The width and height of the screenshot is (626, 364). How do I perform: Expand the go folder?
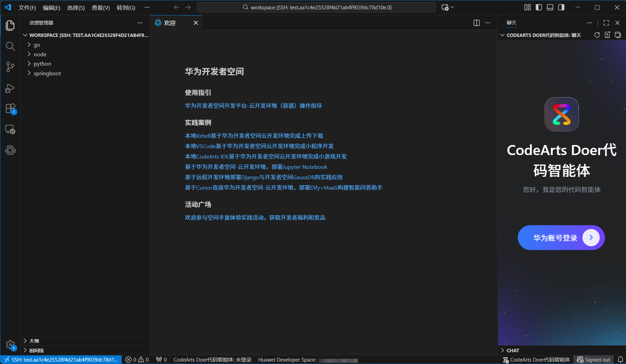(85, 45)
